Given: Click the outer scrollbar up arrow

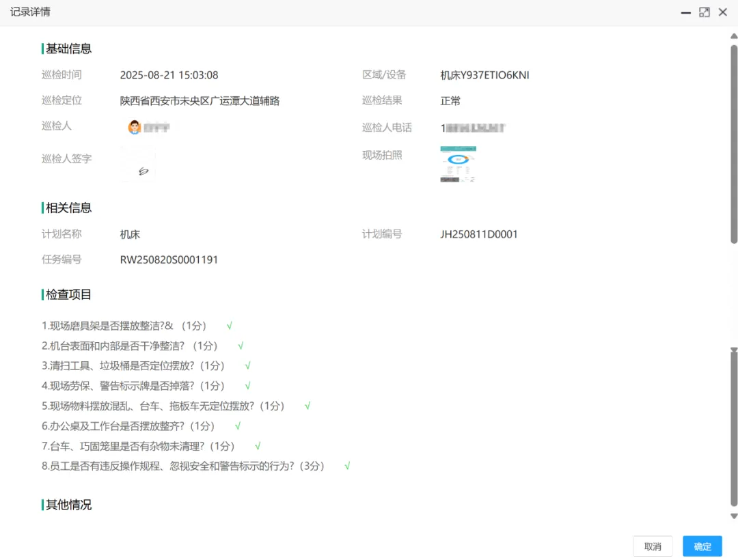Looking at the screenshot, I should (x=734, y=36).
